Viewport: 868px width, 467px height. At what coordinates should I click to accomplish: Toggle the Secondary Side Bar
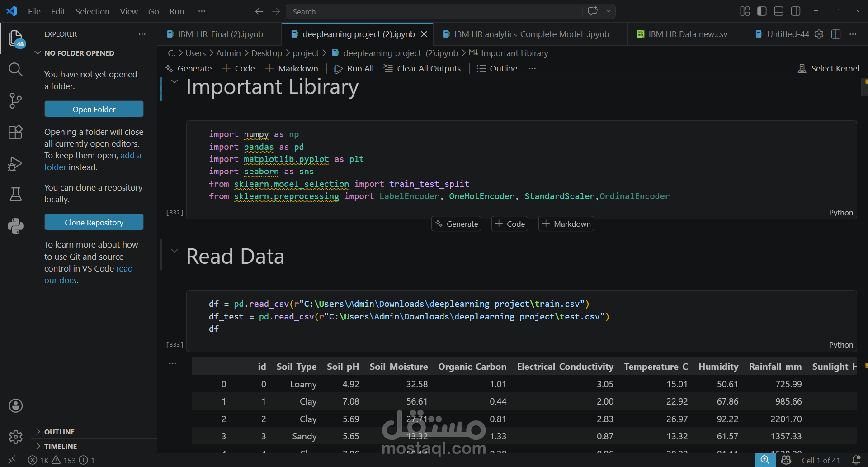[x=796, y=11]
